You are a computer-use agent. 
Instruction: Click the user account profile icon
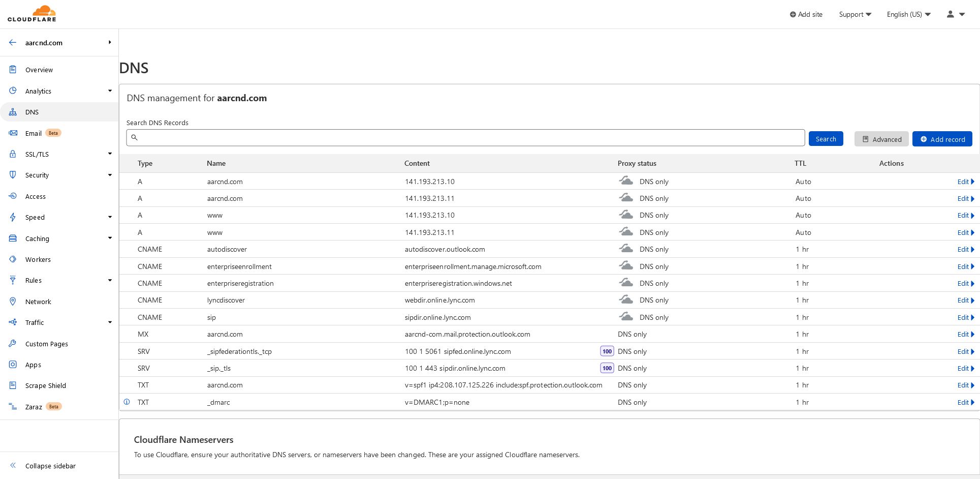pos(951,14)
